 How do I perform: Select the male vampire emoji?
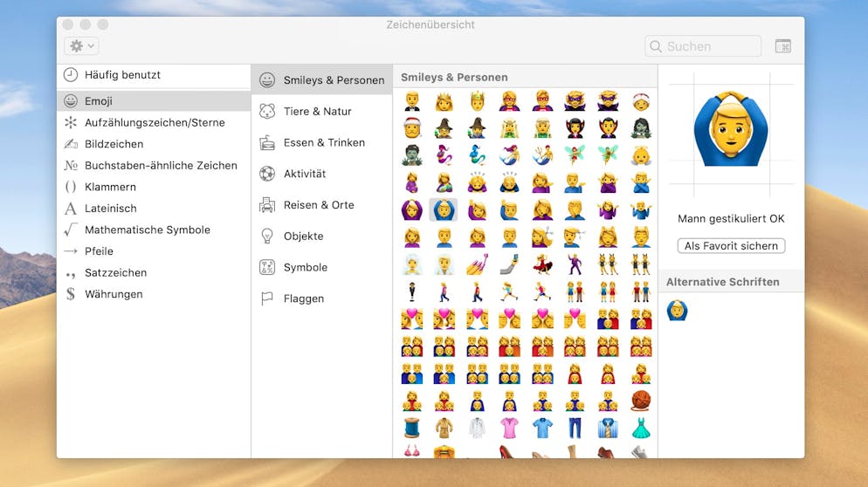608,128
